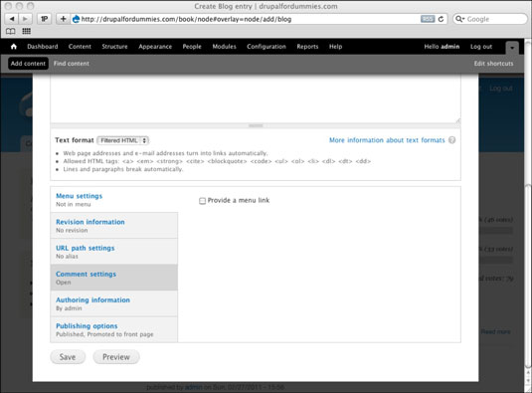Screen dimensions: 532x393
Task: Enable the Provide a menu link checkbox
Action: coord(202,201)
